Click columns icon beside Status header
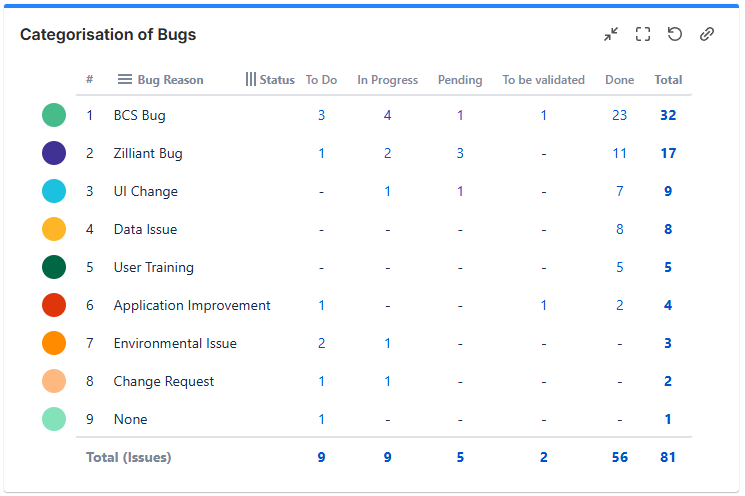The width and height of the screenshot is (745, 496). tap(251, 80)
